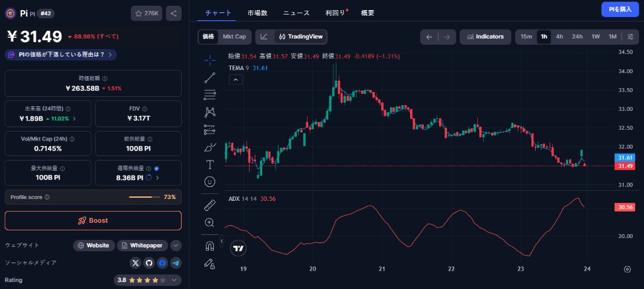The image size is (644, 289).
Task: Expand the circulating supply 8.36B PI chevron
Action: (x=157, y=178)
